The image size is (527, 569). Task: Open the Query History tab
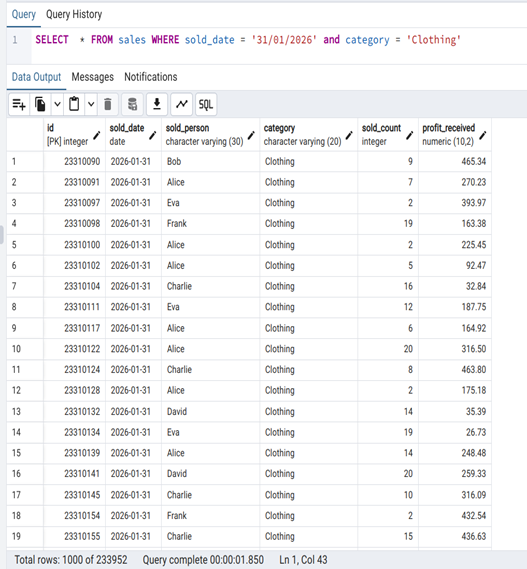74,15
